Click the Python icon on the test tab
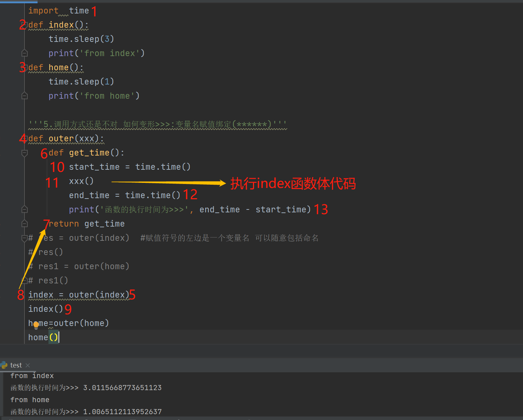Screen dimensions: 523x420 tap(4, 365)
